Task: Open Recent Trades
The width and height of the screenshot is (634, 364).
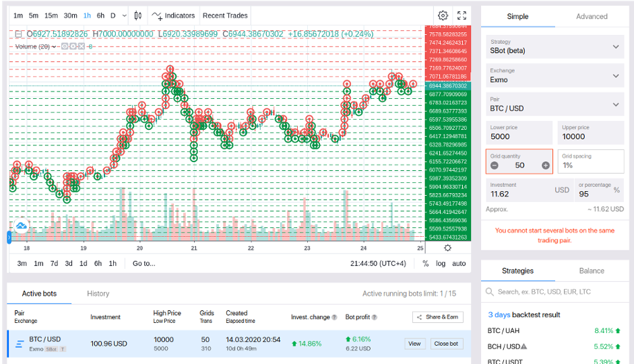Action: [x=225, y=15]
